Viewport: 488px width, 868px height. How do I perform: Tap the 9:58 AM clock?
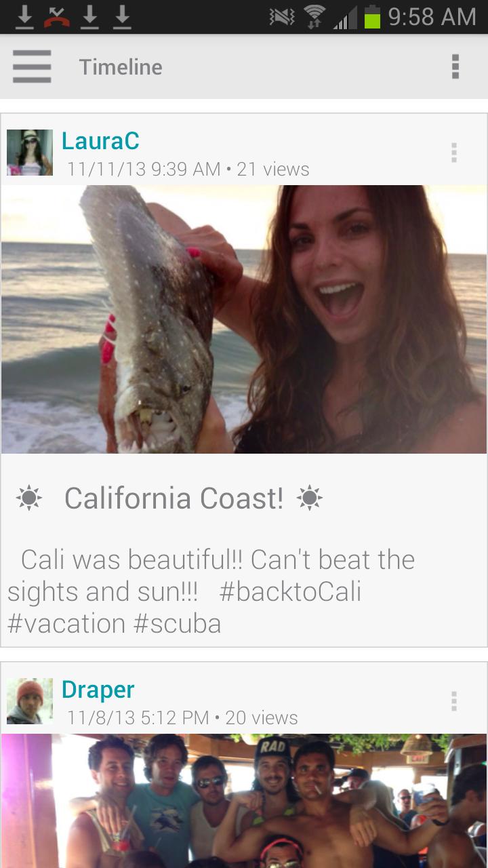pos(432,16)
